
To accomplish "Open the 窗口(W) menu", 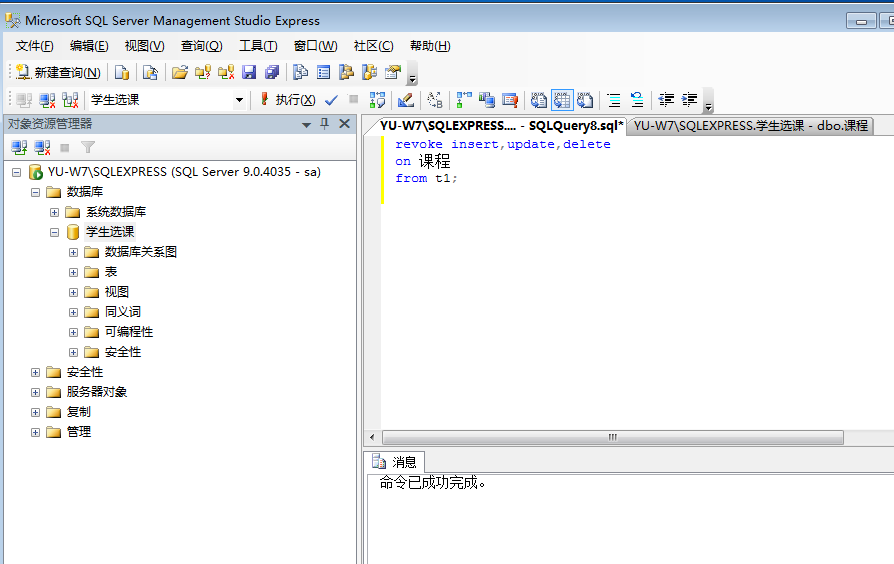I will coord(315,46).
